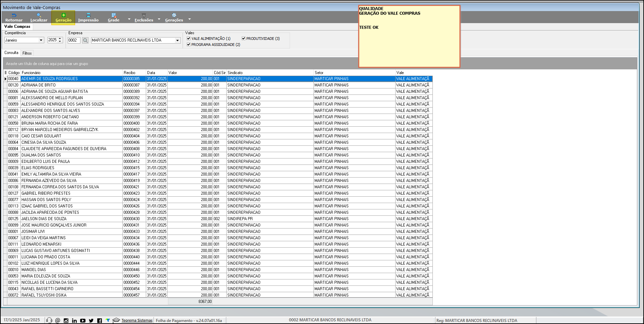This screenshot has width=644, height=324.
Task: Expand the Exclusões dropdown arrow
Action: pos(159,19)
